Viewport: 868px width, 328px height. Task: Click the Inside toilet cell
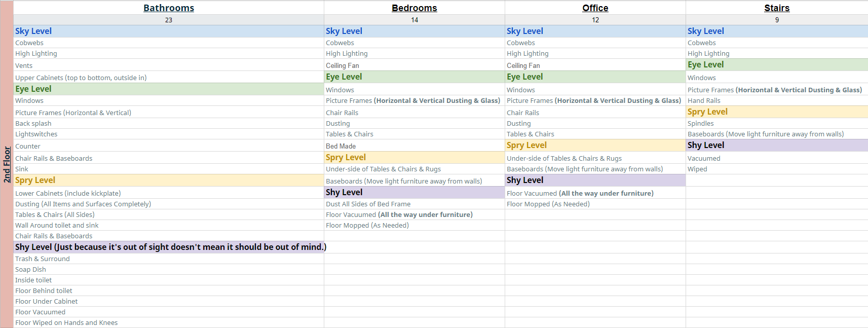169,280
